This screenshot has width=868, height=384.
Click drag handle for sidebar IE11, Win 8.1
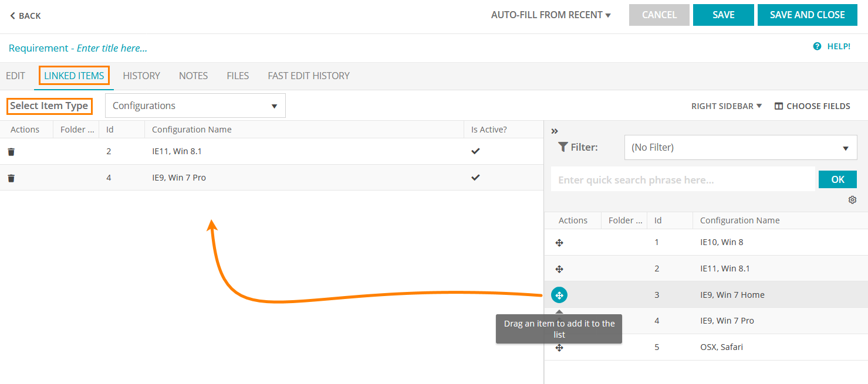(x=559, y=269)
